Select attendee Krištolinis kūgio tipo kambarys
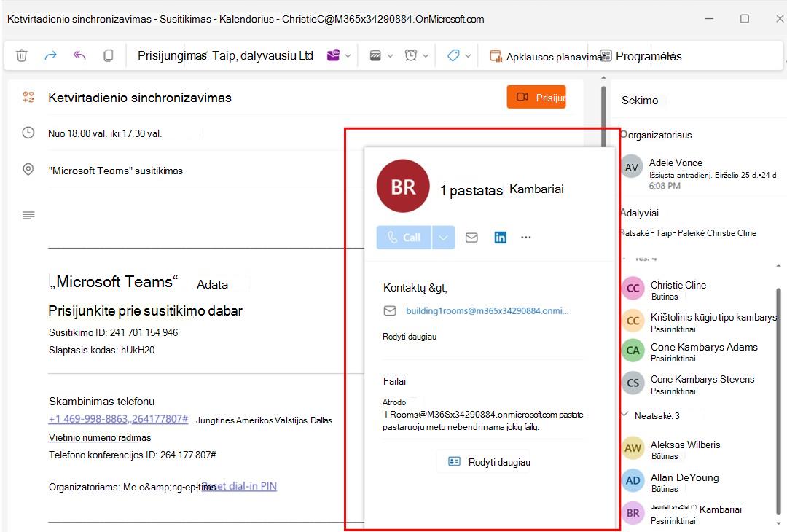Screen dimensions: 787x532 pyautogui.click(x=699, y=322)
